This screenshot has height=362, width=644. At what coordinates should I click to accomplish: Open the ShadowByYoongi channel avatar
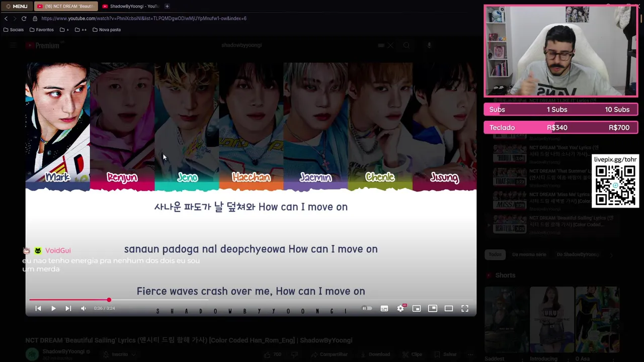pyautogui.click(x=32, y=355)
